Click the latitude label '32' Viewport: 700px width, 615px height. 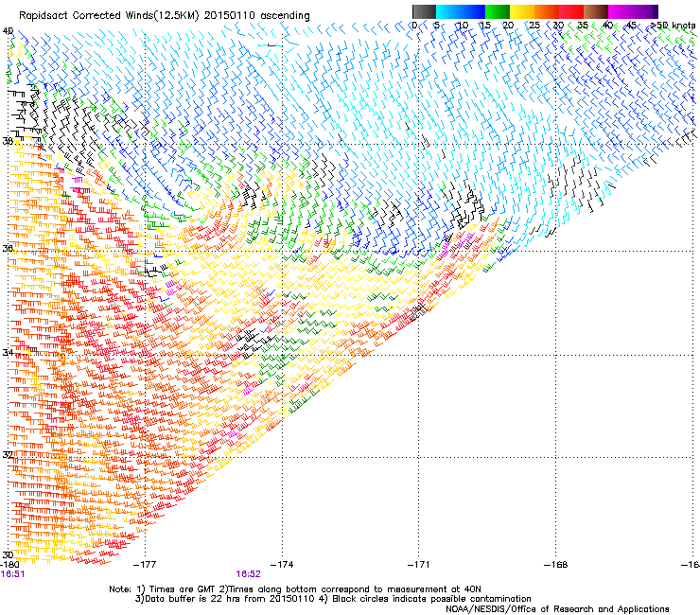[x=8, y=455]
